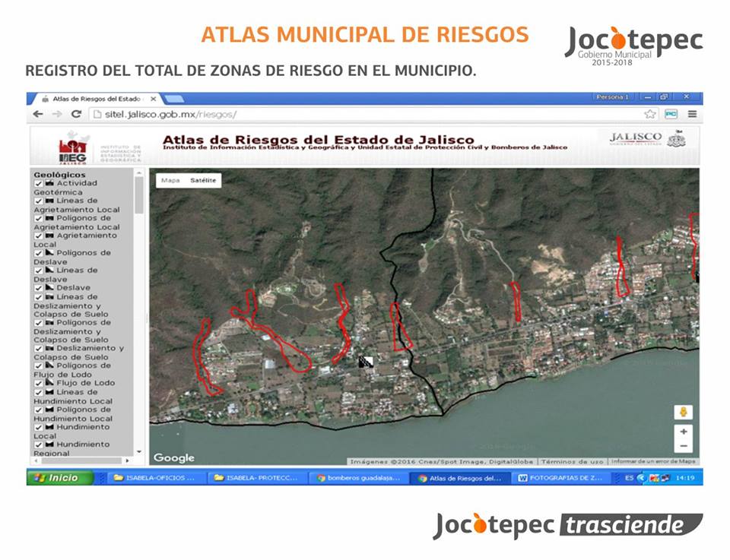The image size is (730, 560).
Task: Select the orange Pegman street view icon
Action: click(x=684, y=410)
